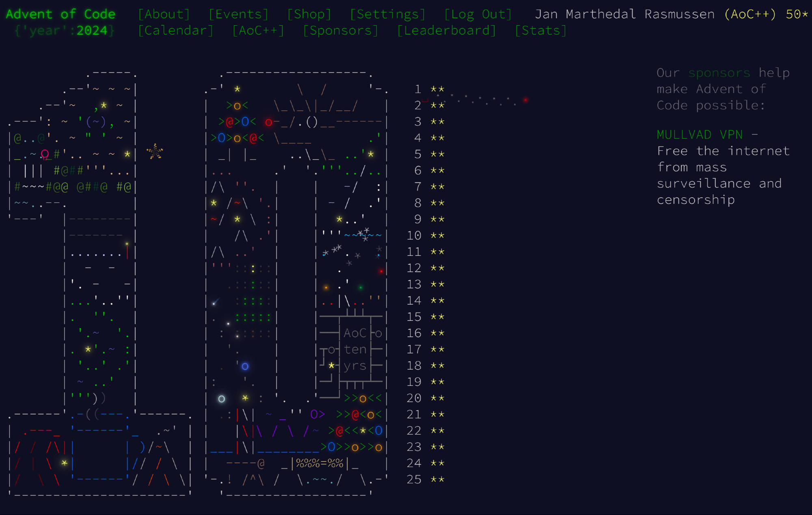812x515 pixels.
Task: Click the Advent of Code title
Action: 60,14
